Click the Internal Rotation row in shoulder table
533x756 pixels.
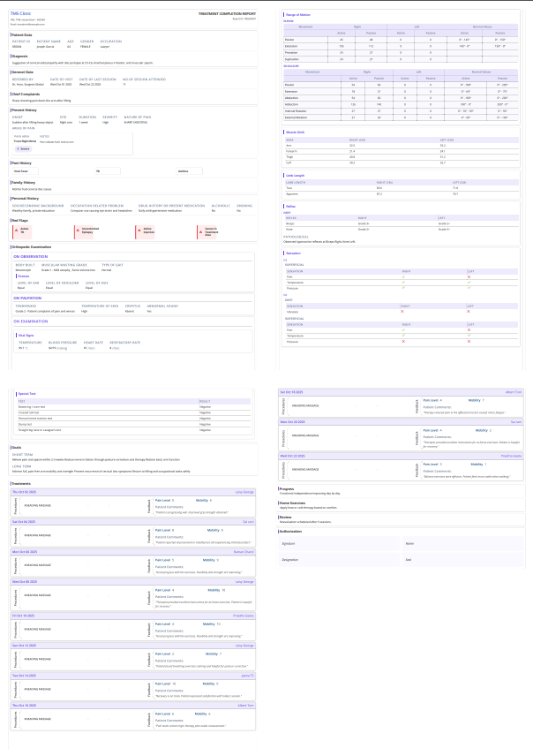point(401,111)
